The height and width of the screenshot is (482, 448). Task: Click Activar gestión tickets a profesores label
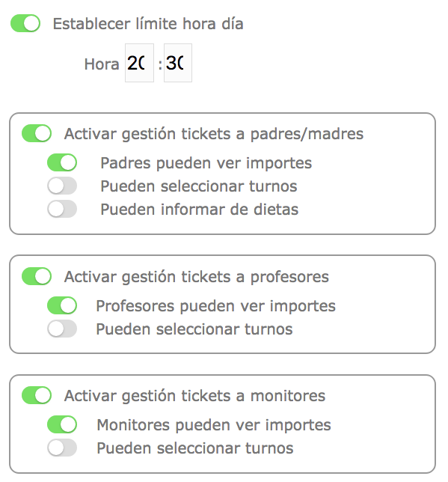(x=197, y=277)
